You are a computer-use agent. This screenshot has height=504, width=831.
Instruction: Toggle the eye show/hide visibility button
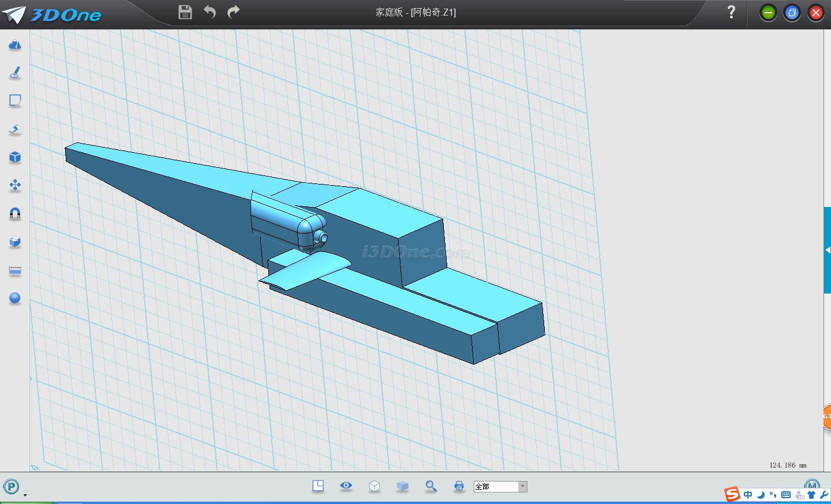pyautogui.click(x=346, y=486)
